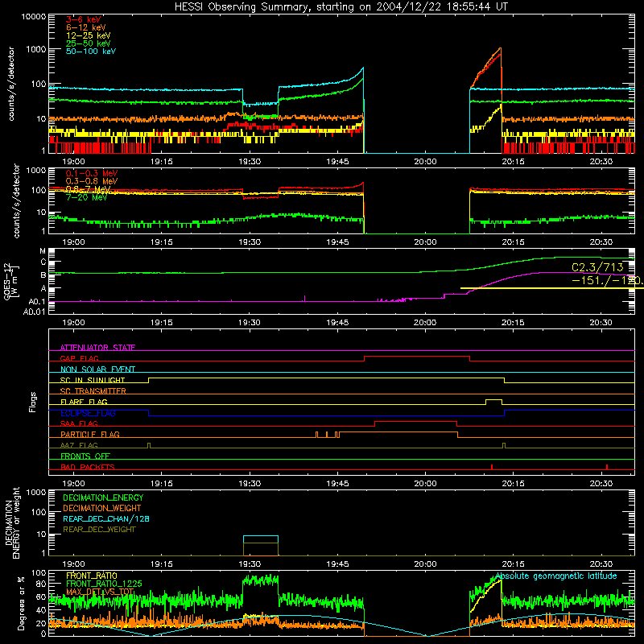Click the Absolute geomagnetic latitude label
This screenshot has width=644, height=644.
pyautogui.click(x=556, y=576)
